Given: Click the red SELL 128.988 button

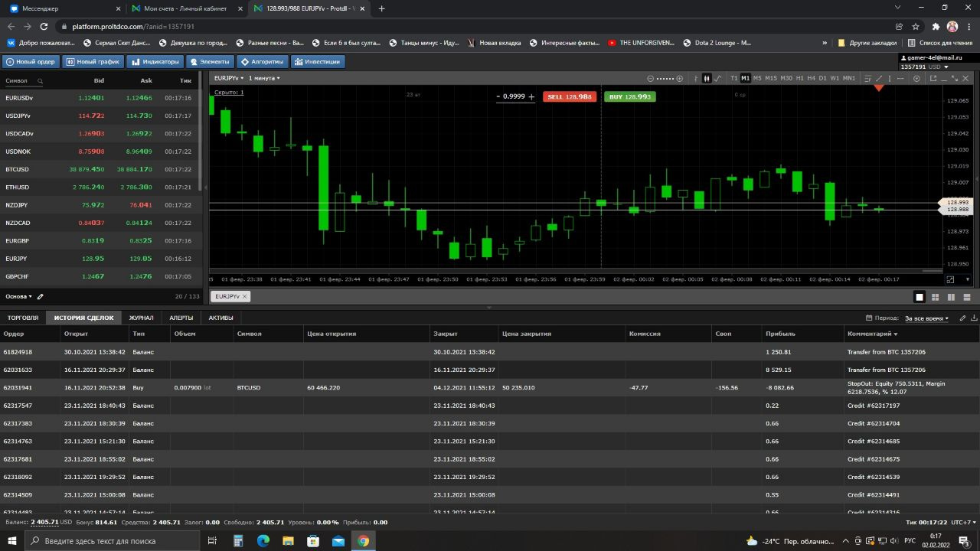Looking at the screenshot, I should (569, 96).
